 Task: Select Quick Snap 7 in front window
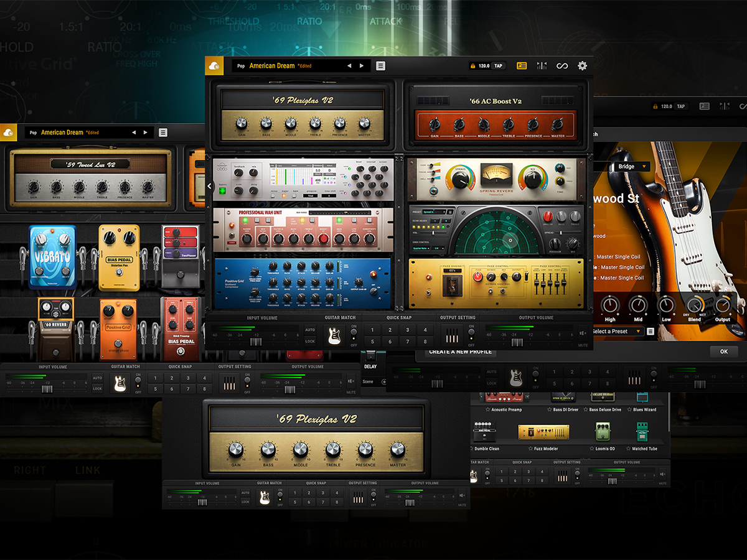click(408, 341)
